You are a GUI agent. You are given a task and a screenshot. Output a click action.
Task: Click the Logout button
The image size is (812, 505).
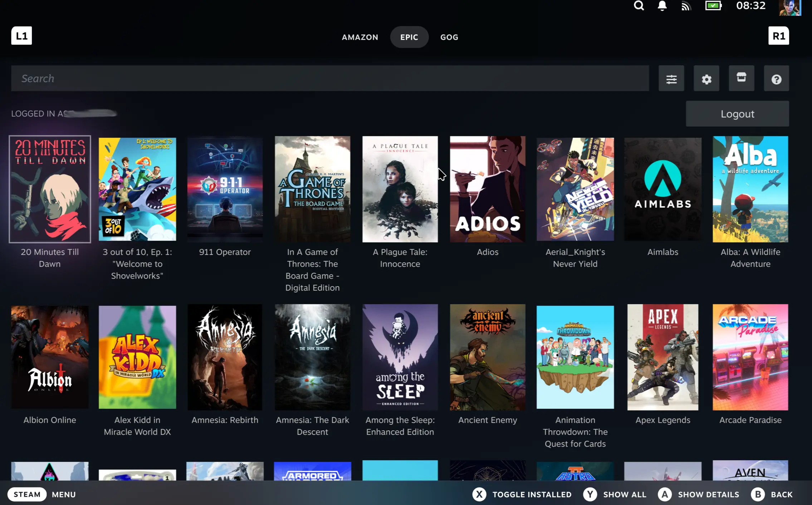(737, 114)
